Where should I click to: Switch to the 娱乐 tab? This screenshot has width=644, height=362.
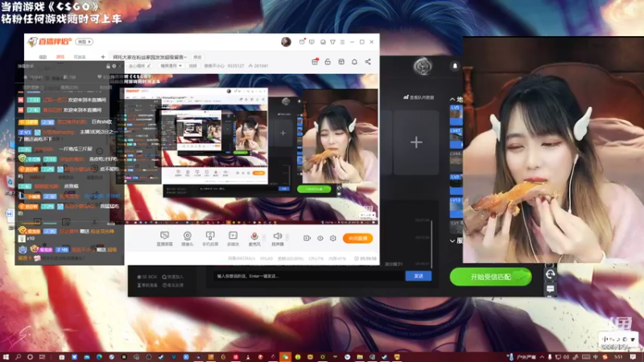click(43, 57)
